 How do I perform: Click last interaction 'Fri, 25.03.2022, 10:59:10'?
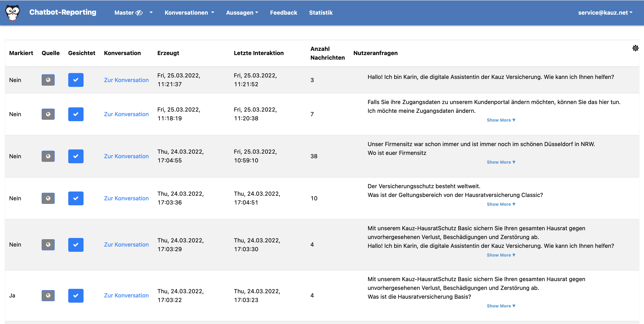(255, 156)
